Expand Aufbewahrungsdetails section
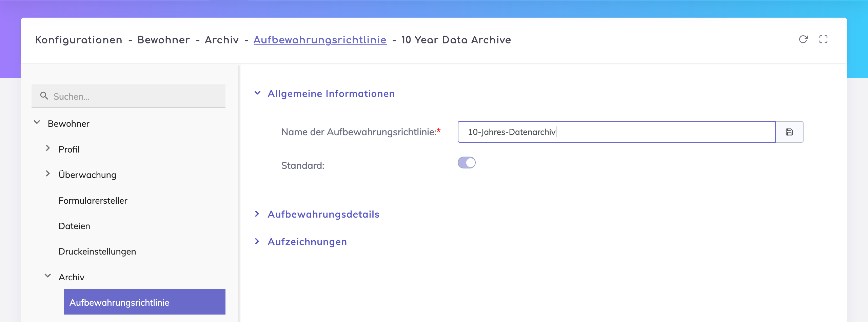This screenshot has width=868, height=322. pos(257,214)
